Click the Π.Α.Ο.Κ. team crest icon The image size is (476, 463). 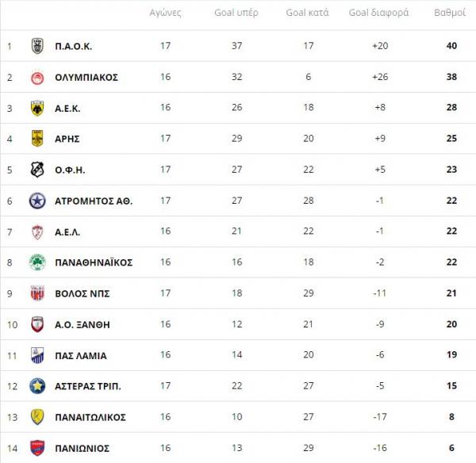(x=36, y=46)
